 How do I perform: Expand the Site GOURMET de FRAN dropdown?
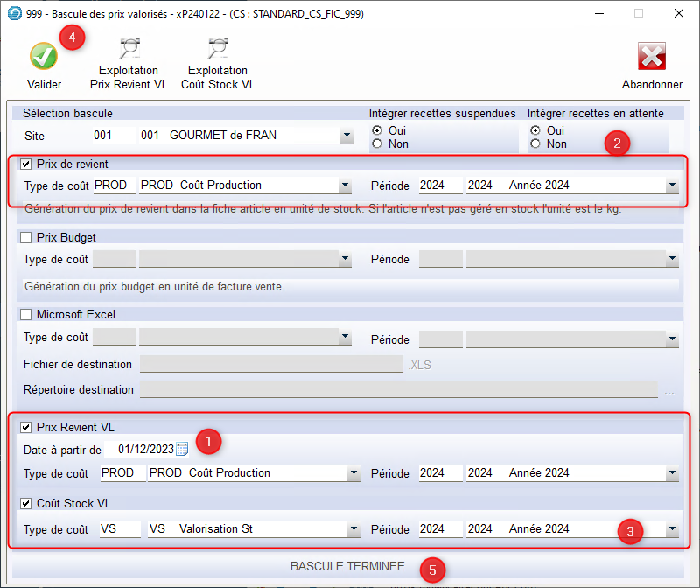coord(346,136)
